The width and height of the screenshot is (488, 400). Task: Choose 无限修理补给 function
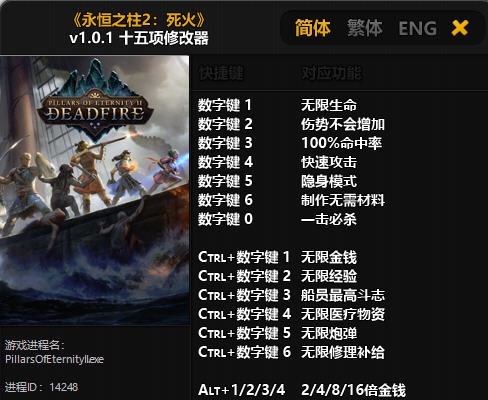pyautogui.click(x=343, y=352)
